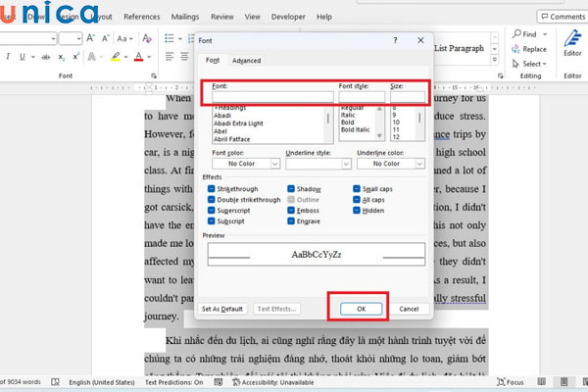Image resolution: width=588 pixels, height=392 pixels.
Task: Click the Find magnifier icon
Action: point(514,33)
